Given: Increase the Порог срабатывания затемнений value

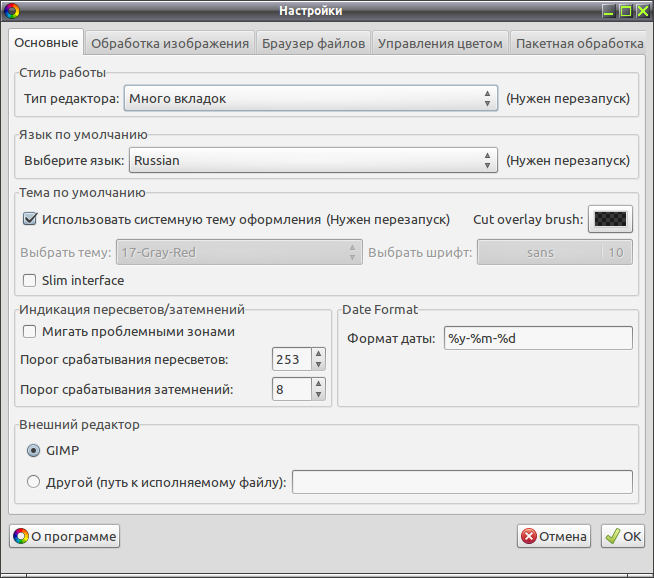Looking at the screenshot, I should tap(318, 383).
